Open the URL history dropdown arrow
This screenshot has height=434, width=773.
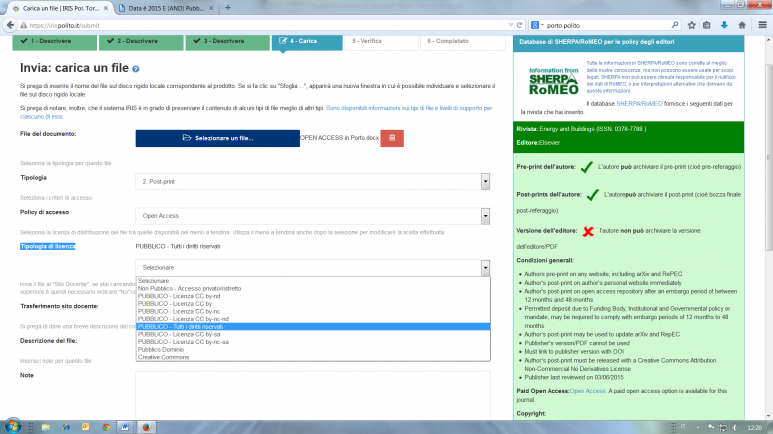point(511,25)
